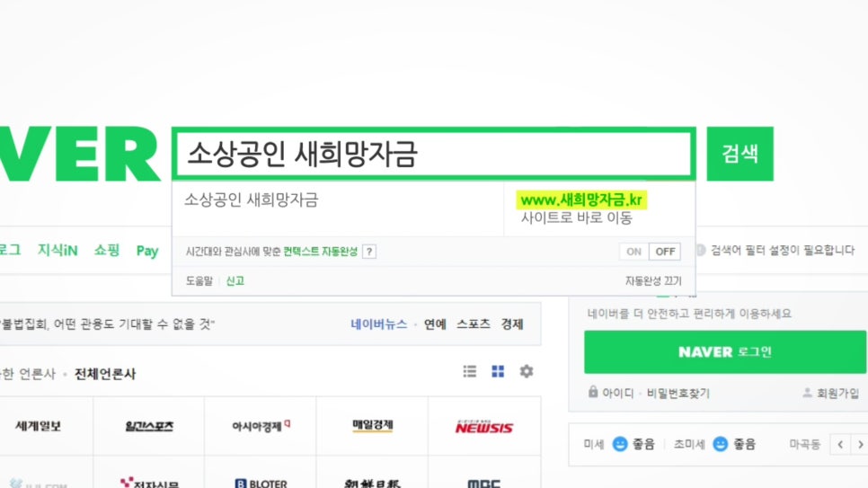Open the 지식iN menu
The width and height of the screenshot is (868, 488).
58,251
